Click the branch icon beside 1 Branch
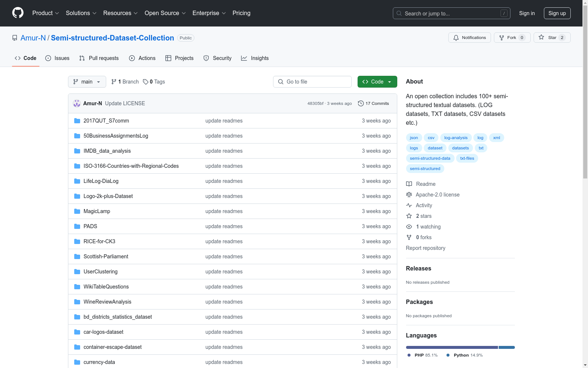The height and width of the screenshot is (368, 588). pos(114,82)
